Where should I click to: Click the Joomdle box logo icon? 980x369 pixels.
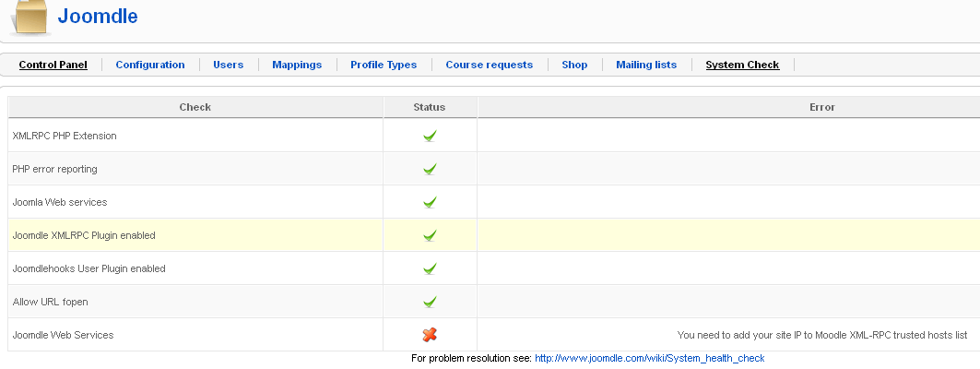coord(30,17)
